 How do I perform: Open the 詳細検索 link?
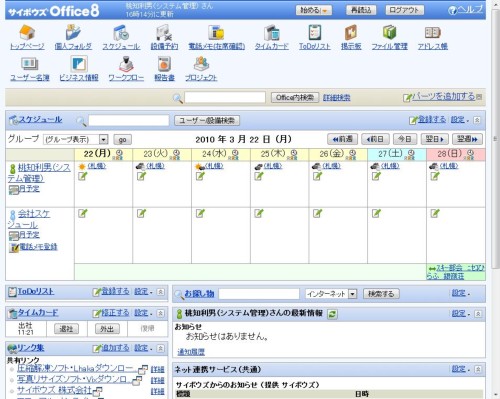(337, 98)
